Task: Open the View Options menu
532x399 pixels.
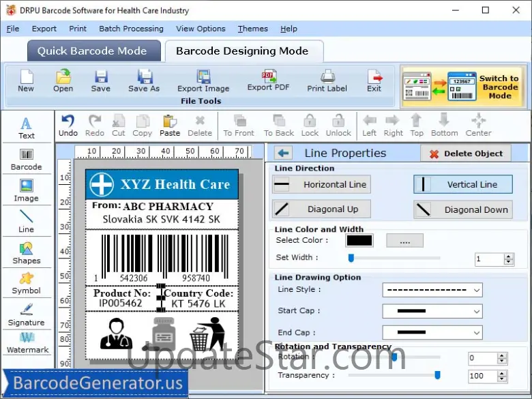Action: pos(201,29)
